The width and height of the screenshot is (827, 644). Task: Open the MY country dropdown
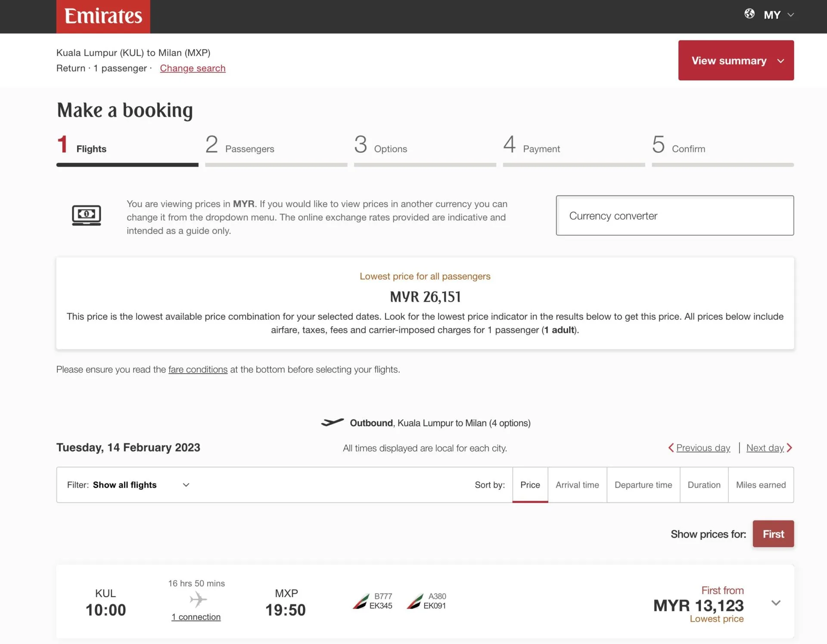pyautogui.click(x=779, y=15)
